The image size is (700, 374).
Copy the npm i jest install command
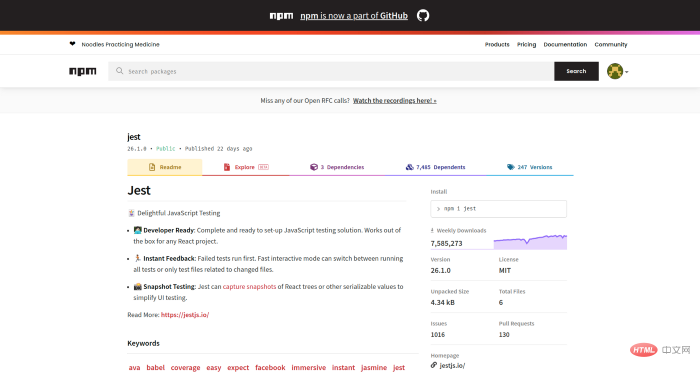click(x=499, y=209)
